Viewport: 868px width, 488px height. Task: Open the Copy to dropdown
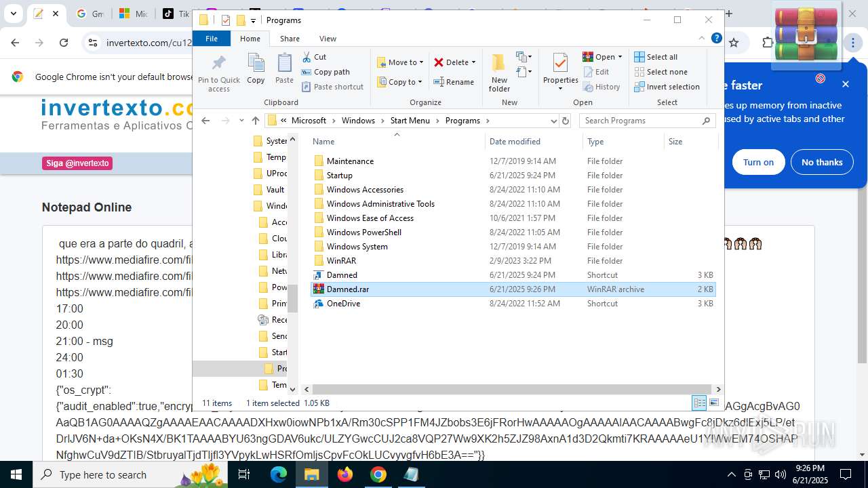[x=400, y=82]
